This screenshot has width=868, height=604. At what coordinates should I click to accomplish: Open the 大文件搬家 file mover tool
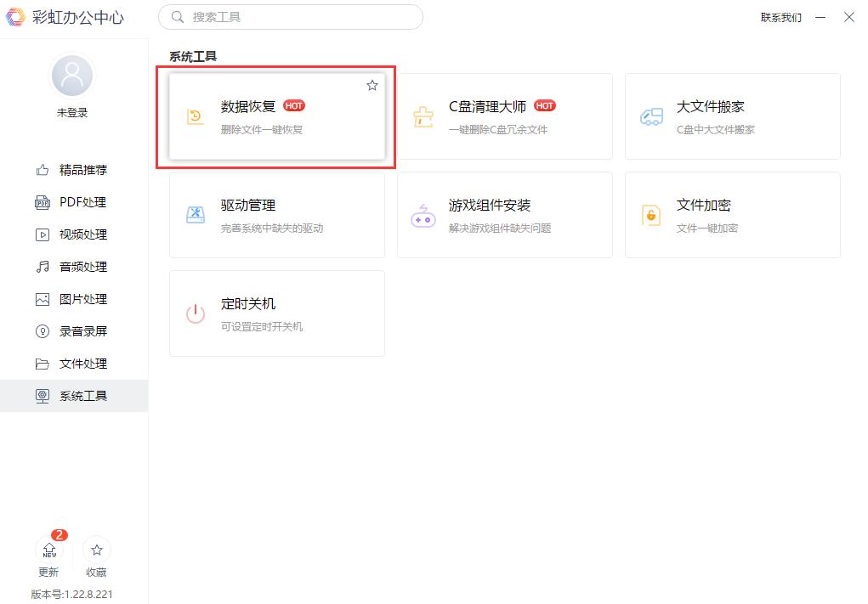[x=732, y=116]
